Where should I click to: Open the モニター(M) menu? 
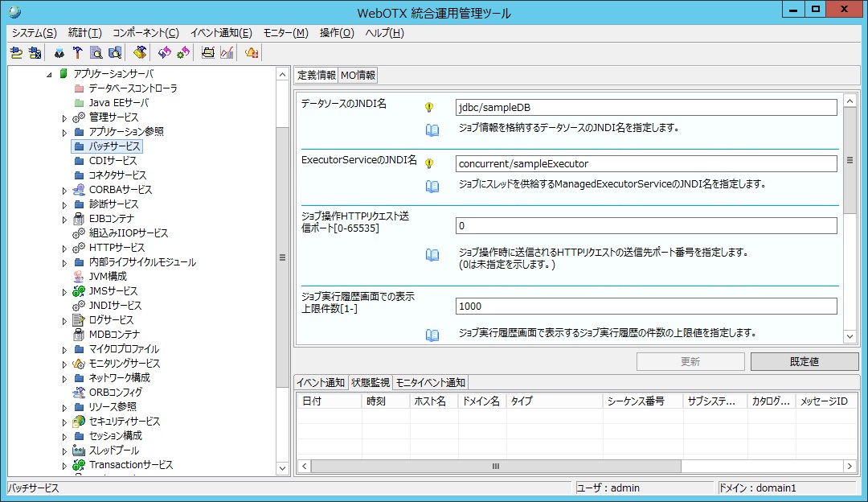285,33
